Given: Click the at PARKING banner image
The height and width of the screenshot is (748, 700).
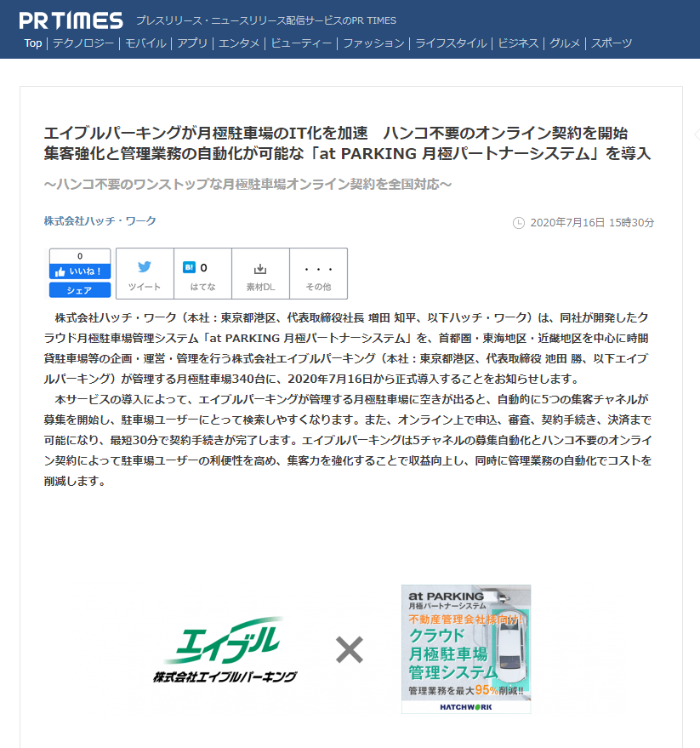Looking at the screenshot, I should (x=466, y=649).
